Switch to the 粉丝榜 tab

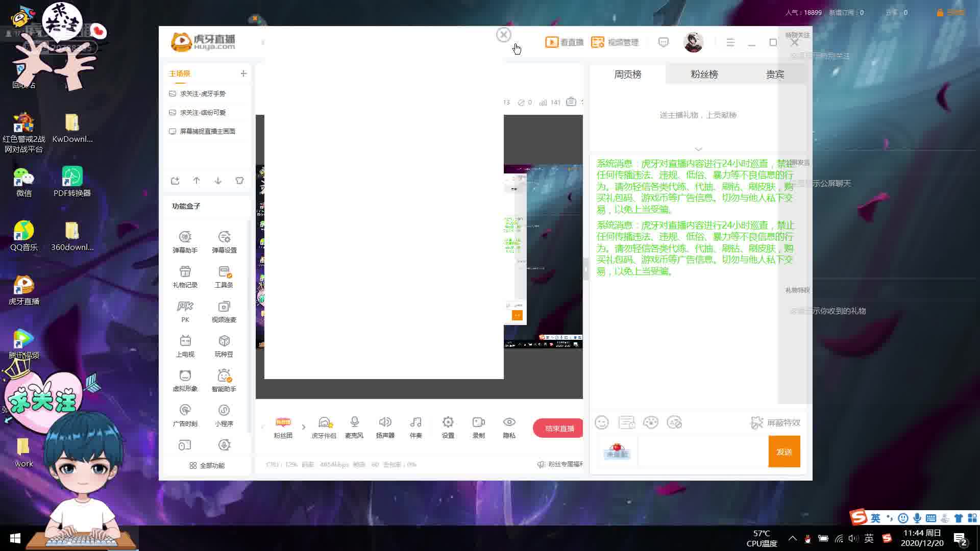pyautogui.click(x=704, y=74)
